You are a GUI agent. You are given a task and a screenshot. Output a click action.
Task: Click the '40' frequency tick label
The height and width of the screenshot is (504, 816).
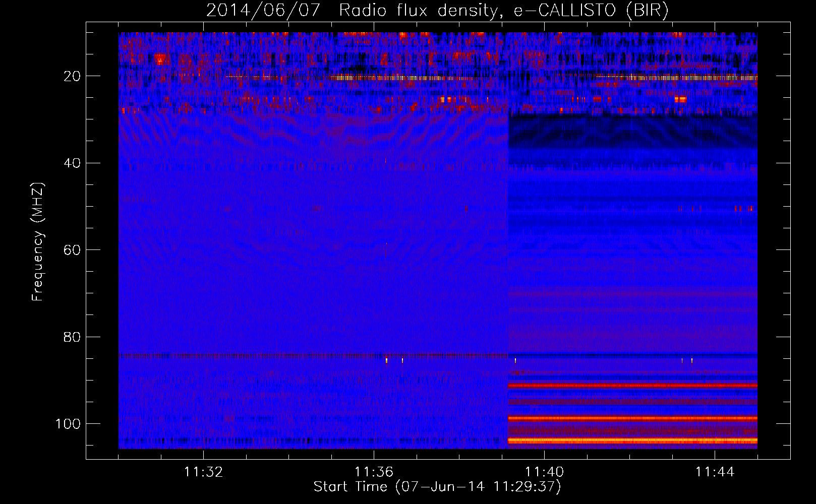pos(73,163)
